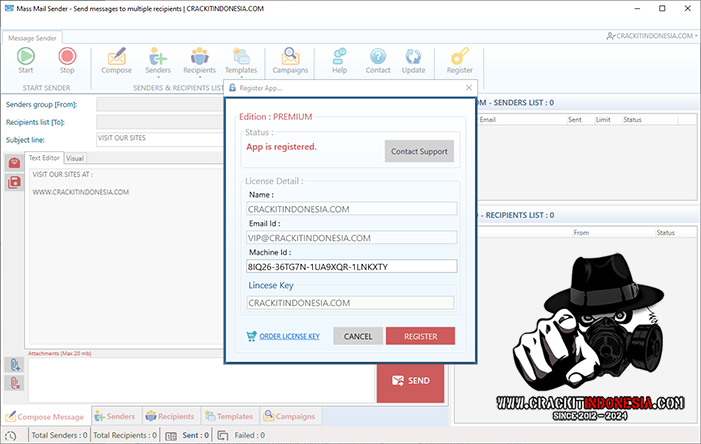
Task: Click the Update arrows icon
Action: pos(413,57)
